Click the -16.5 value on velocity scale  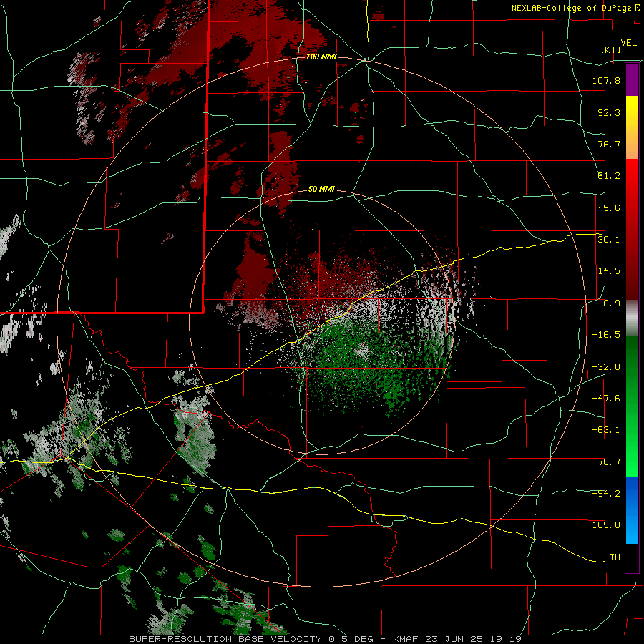606,335
